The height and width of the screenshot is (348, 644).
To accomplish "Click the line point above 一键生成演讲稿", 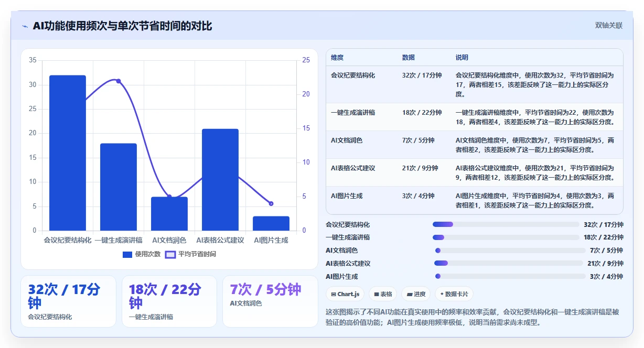I will coord(119,81).
